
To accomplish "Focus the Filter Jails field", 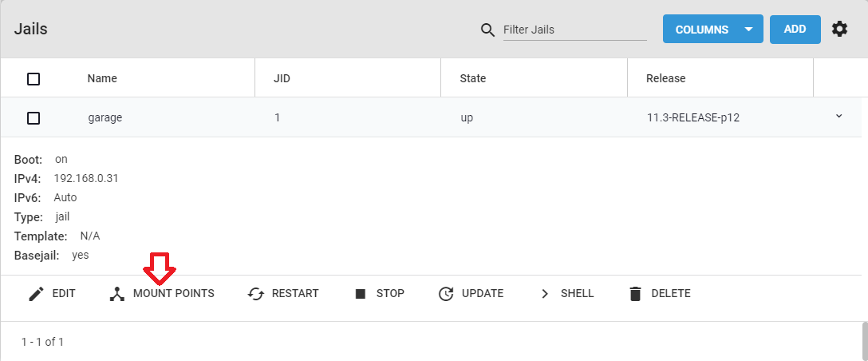I will coord(574,30).
